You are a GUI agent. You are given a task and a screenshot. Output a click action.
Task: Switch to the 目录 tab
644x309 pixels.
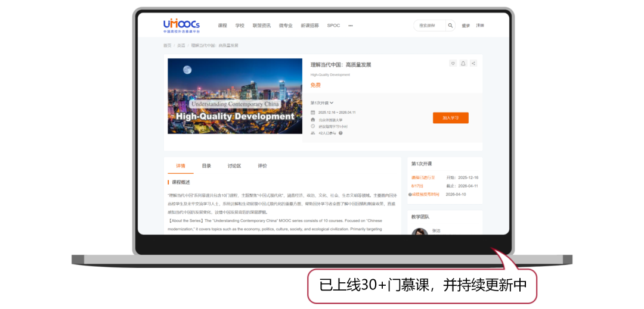206,166
